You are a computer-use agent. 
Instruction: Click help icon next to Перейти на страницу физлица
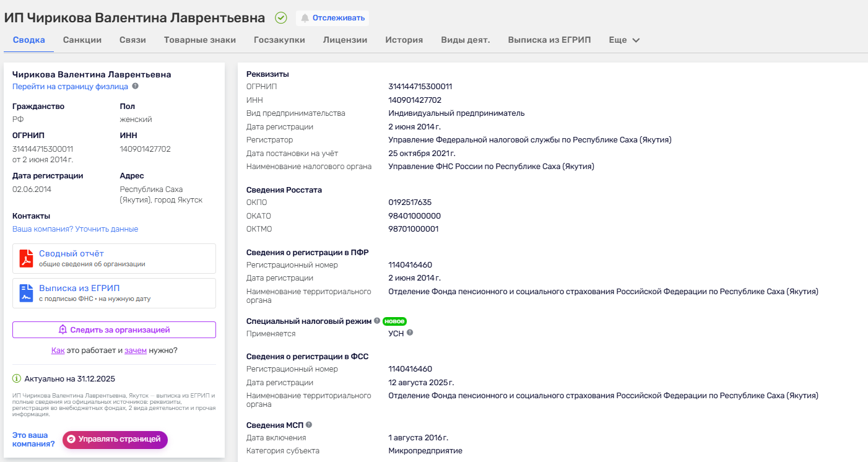(x=135, y=87)
